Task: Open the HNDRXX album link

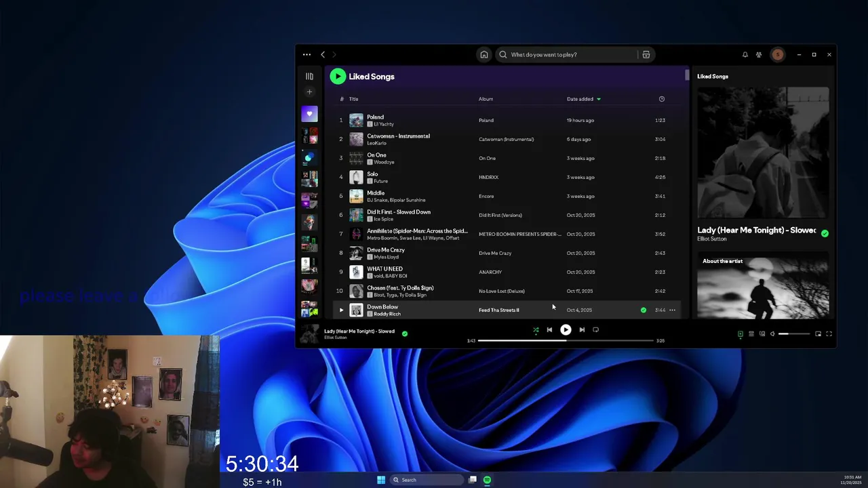Action: point(488,177)
